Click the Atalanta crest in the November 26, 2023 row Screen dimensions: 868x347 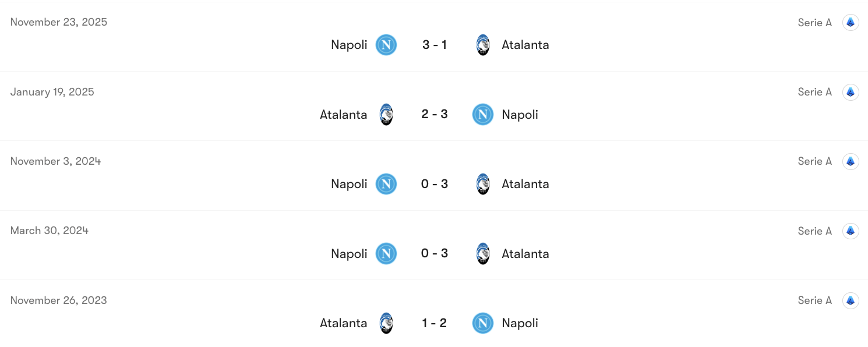tap(386, 323)
